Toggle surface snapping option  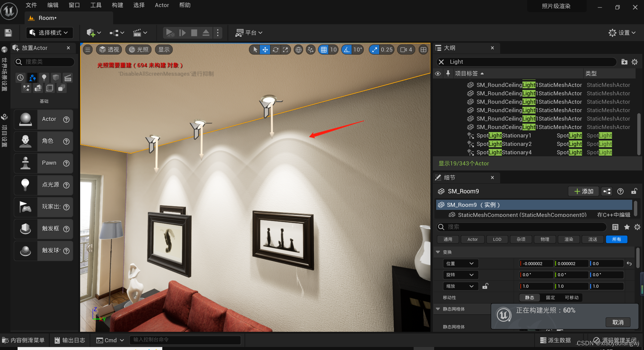point(311,50)
